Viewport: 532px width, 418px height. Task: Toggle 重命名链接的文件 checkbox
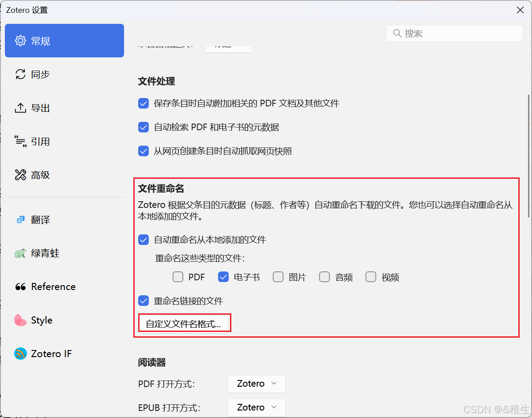143,301
